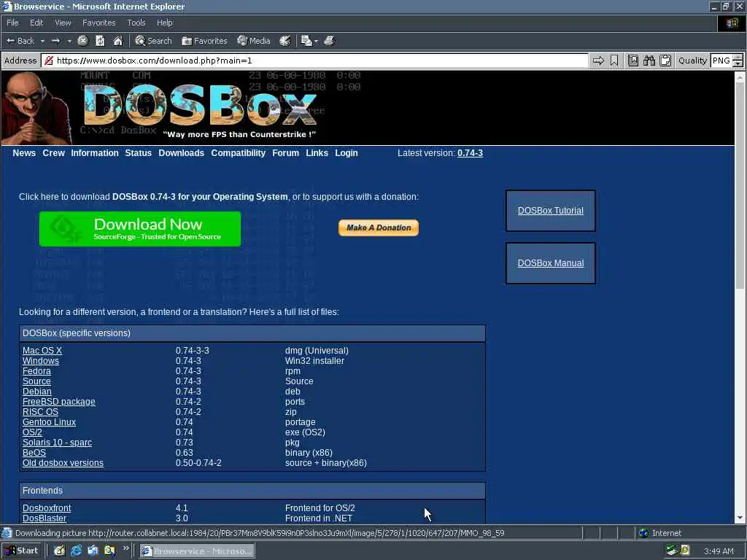Click the Home icon in toolbar
This screenshot has width=747, height=560.
[x=117, y=41]
